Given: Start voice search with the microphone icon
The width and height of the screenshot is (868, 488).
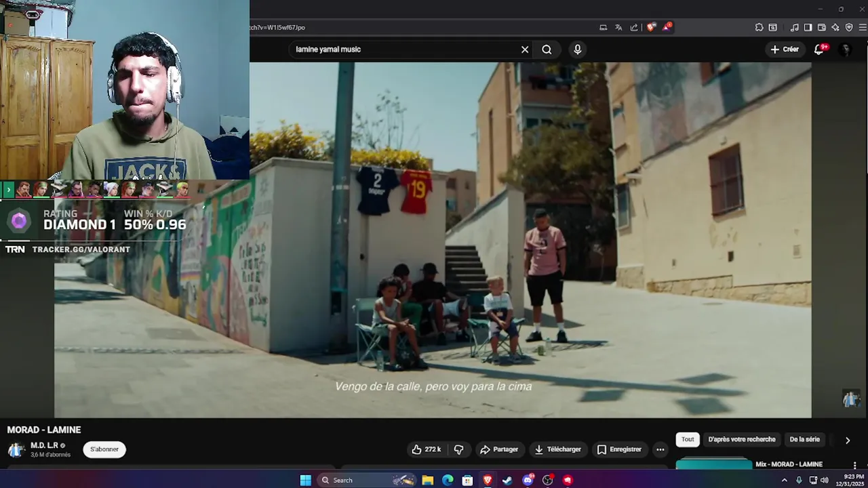Looking at the screenshot, I should pyautogui.click(x=577, y=49).
